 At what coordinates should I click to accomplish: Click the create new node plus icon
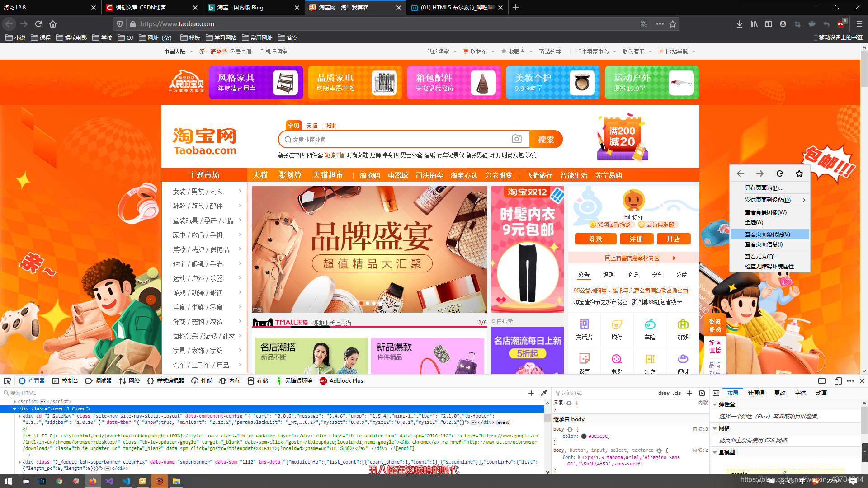coord(531,393)
